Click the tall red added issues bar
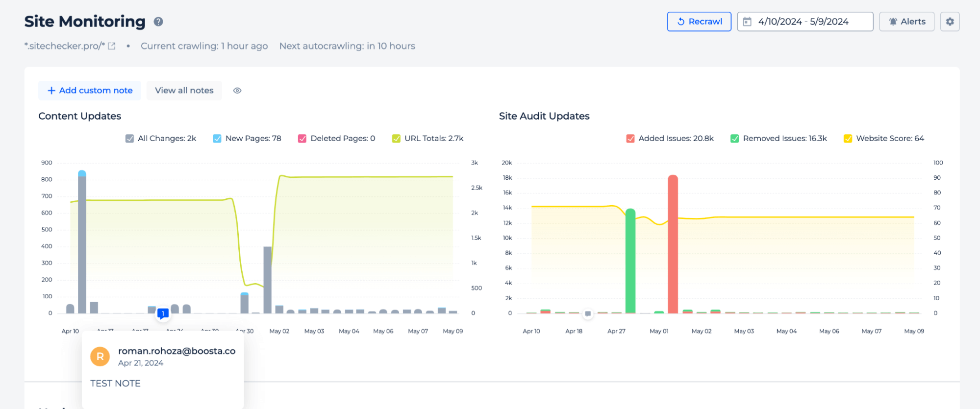980x409 pixels. pyautogui.click(x=673, y=244)
